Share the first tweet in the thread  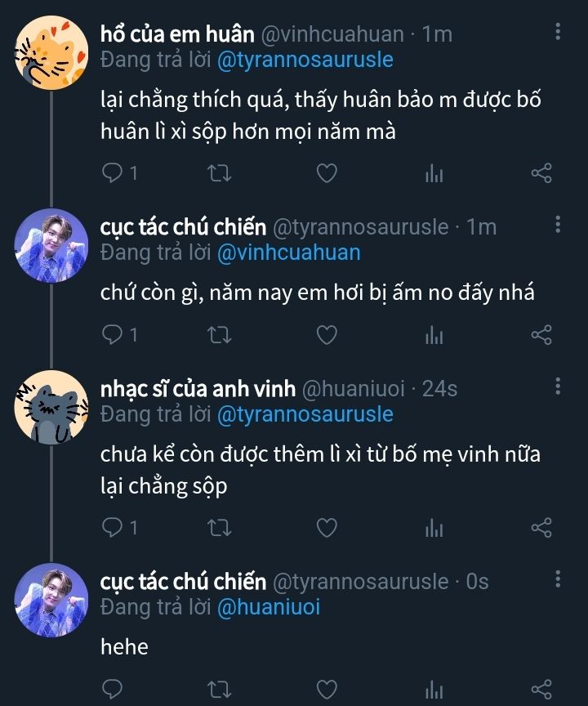tap(541, 173)
